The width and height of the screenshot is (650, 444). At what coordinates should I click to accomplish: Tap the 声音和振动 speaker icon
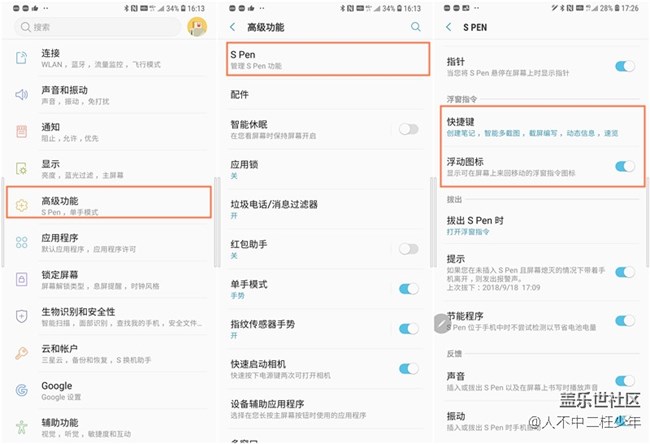point(21,95)
